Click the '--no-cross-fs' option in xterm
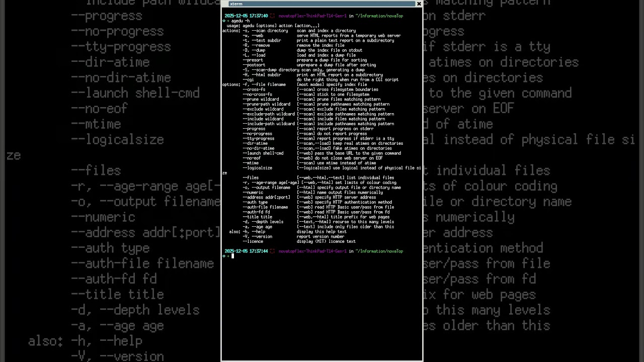Screen dimensions: 644x362 tap(257, 95)
